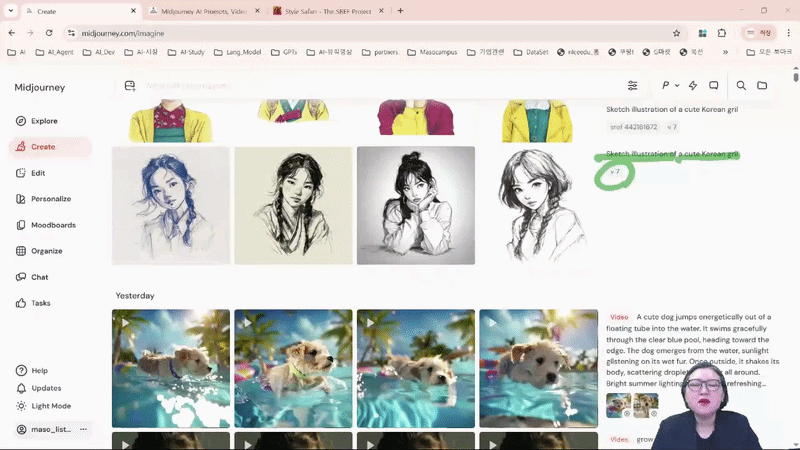Click the lightning fast mode icon
The image size is (800, 450).
pos(693,86)
